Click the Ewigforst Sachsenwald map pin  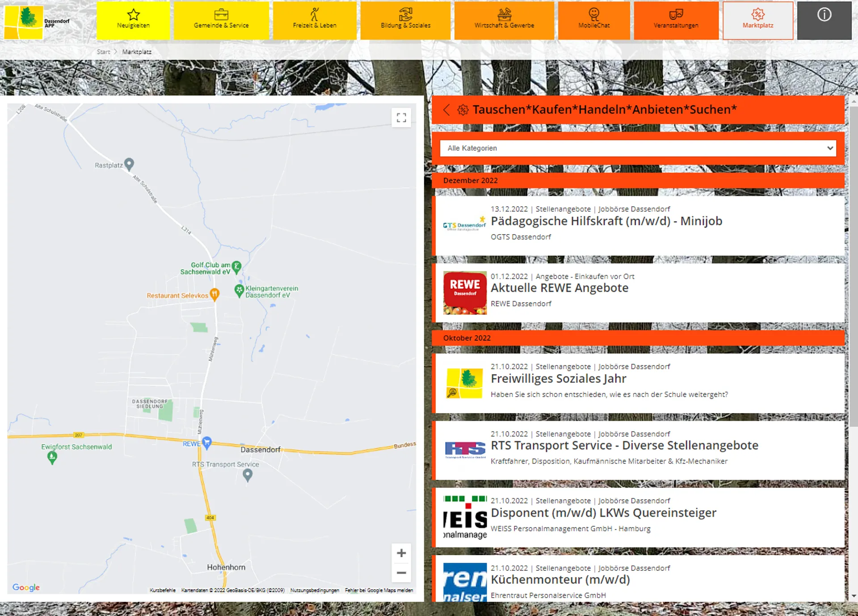(52, 458)
